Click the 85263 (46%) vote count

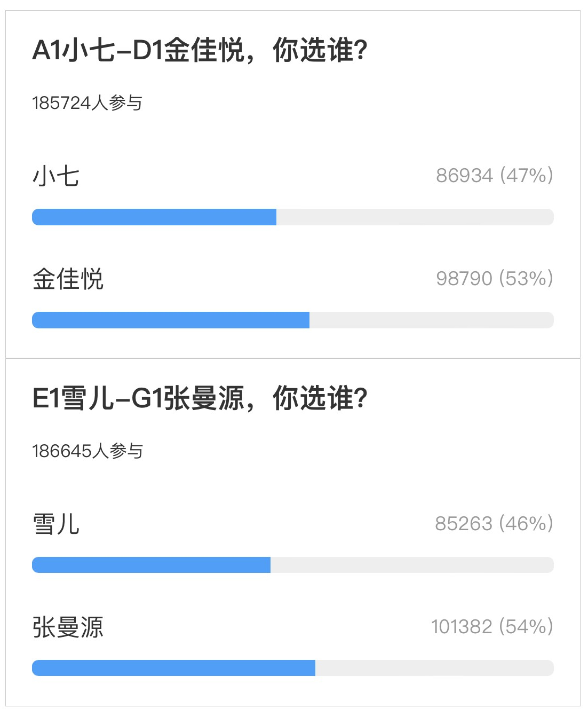coord(494,523)
